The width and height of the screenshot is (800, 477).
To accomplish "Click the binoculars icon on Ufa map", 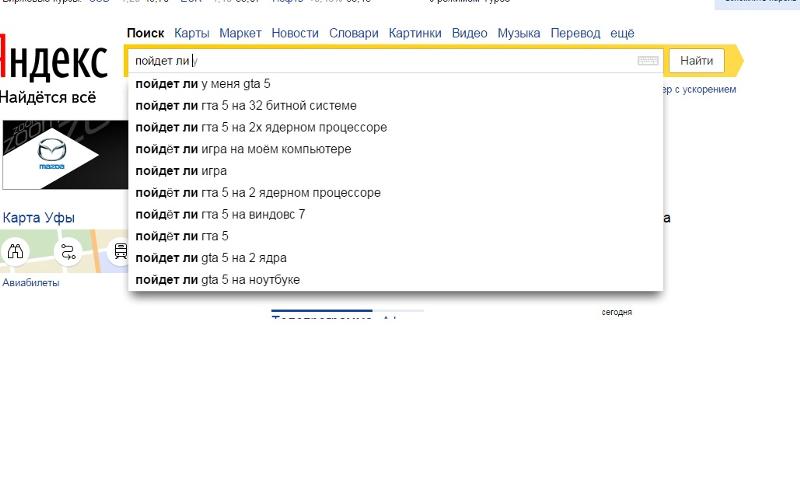I will click(15, 251).
